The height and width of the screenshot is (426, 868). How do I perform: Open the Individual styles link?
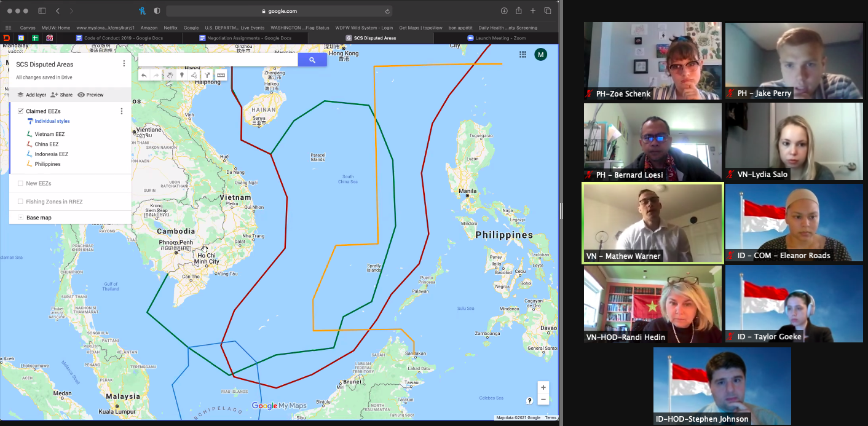click(52, 122)
